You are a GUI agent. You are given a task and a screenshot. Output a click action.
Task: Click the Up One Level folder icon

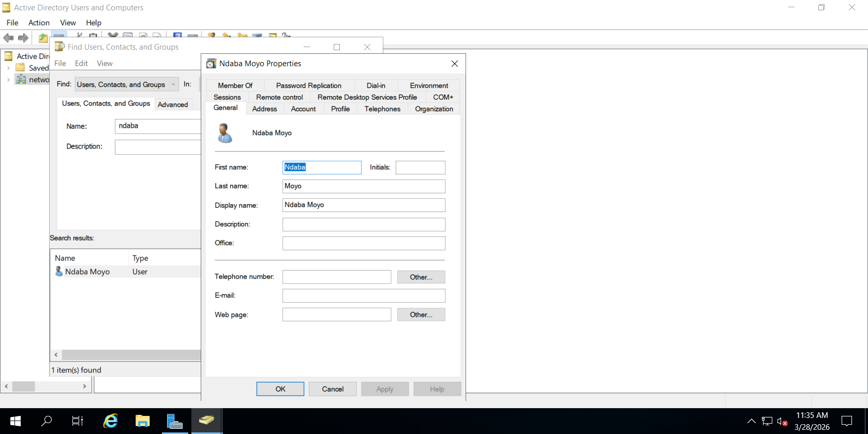pos(43,38)
